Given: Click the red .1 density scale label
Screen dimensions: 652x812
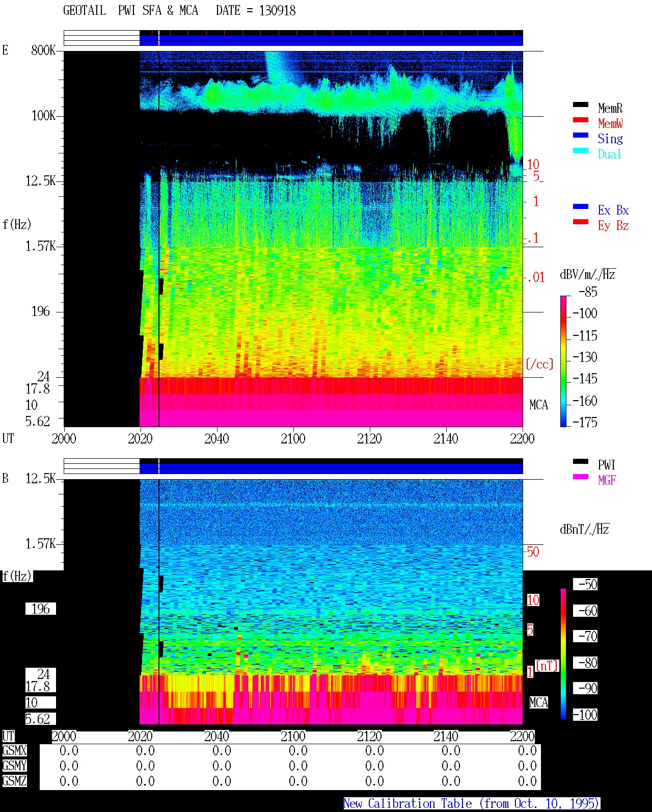Looking at the screenshot, I should 532,238.
